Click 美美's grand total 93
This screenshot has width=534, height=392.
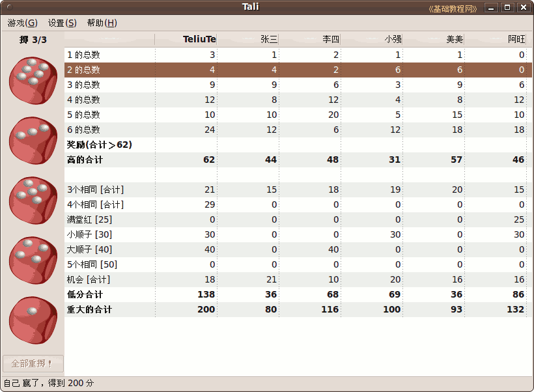coord(457,309)
